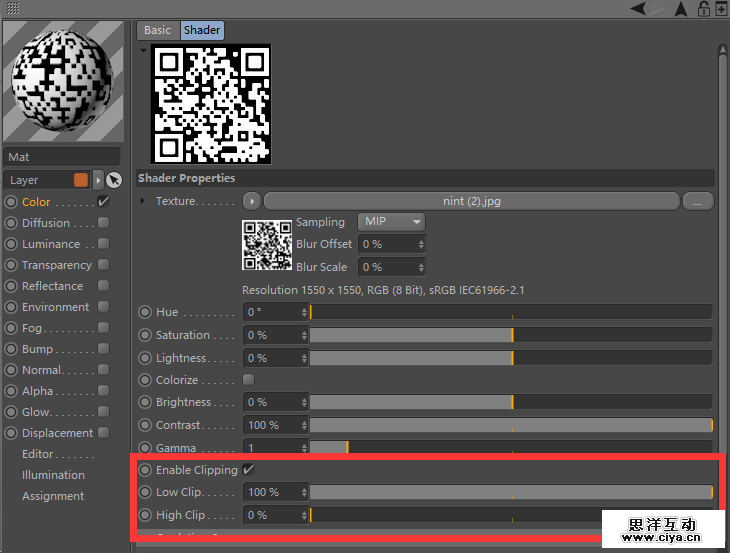Click the new manager window icon
Screen dimensions: 730x553
click(x=722, y=9)
